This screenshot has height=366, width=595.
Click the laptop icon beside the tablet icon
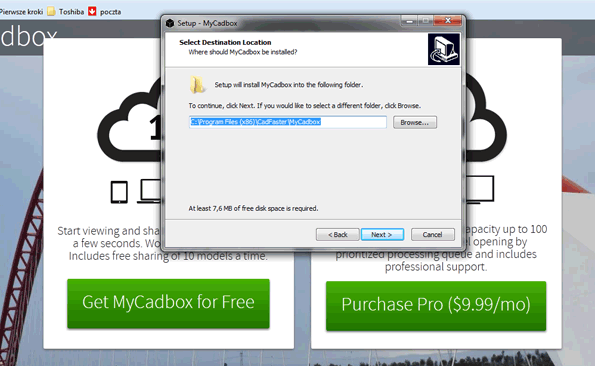(x=150, y=191)
